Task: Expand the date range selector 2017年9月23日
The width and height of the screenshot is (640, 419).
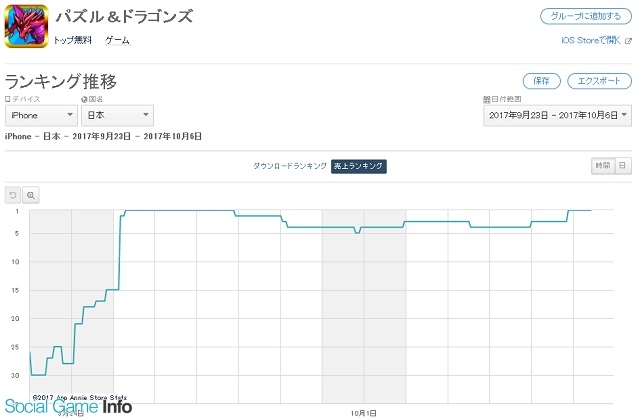Action: pos(557,115)
